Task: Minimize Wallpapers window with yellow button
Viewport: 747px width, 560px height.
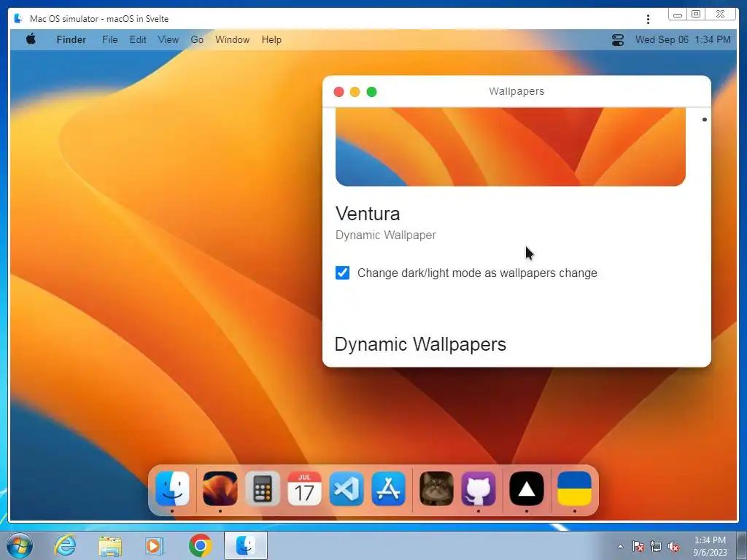Action: [355, 91]
